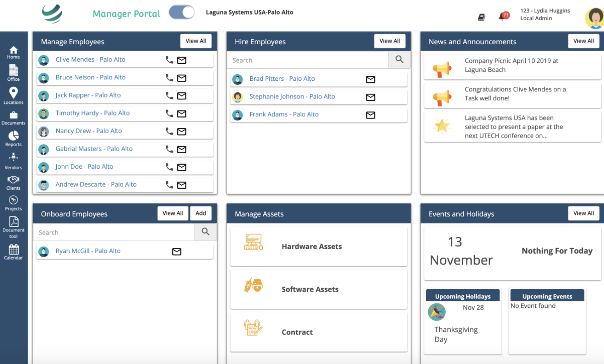604x364 pixels.
Task: Email Bruce Nelson via envelope icon
Action: [x=182, y=78]
